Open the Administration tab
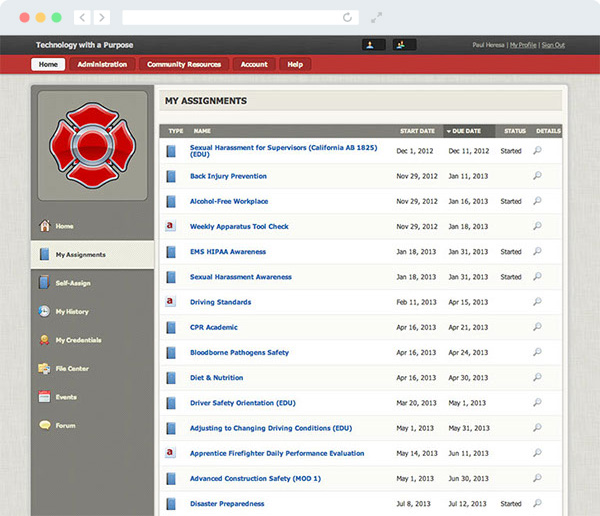This screenshot has height=516, width=600. pyautogui.click(x=102, y=64)
